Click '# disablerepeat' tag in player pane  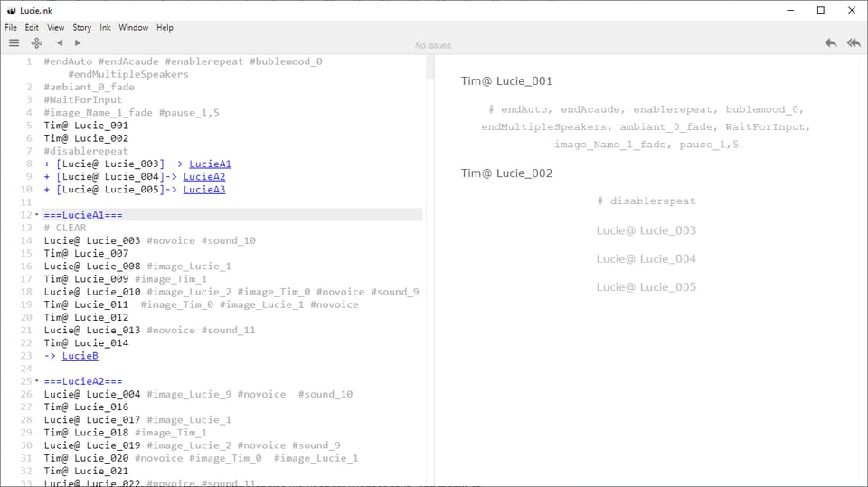coord(646,201)
